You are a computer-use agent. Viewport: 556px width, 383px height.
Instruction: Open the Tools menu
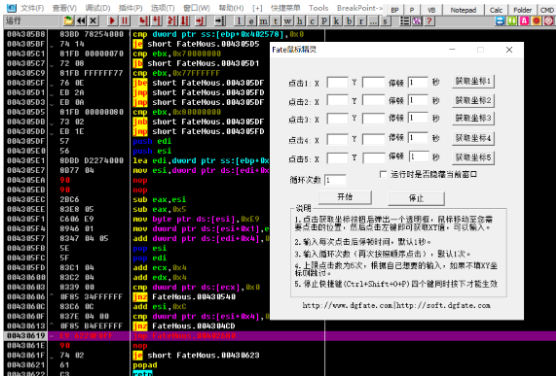(x=318, y=8)
